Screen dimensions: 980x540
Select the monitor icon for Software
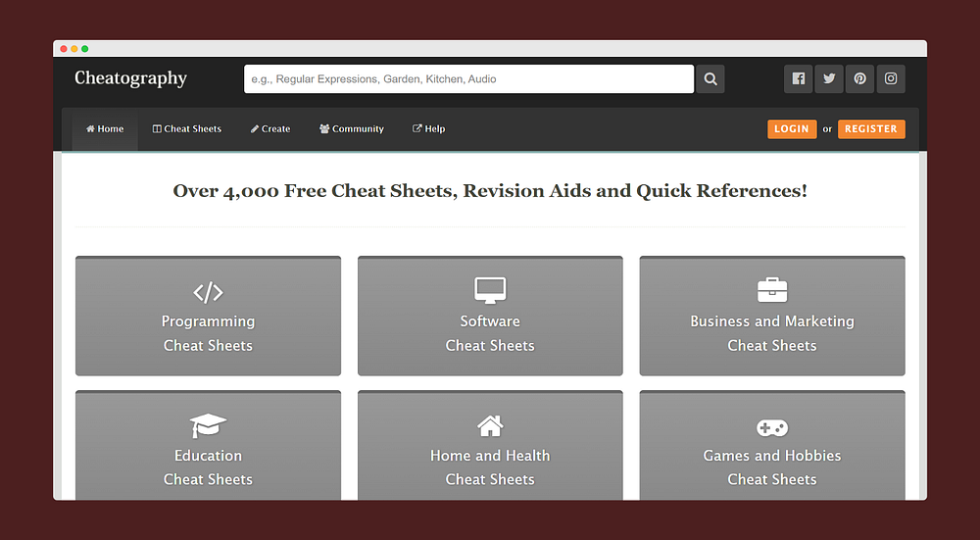pyautogui.click(x=490, y=290)
